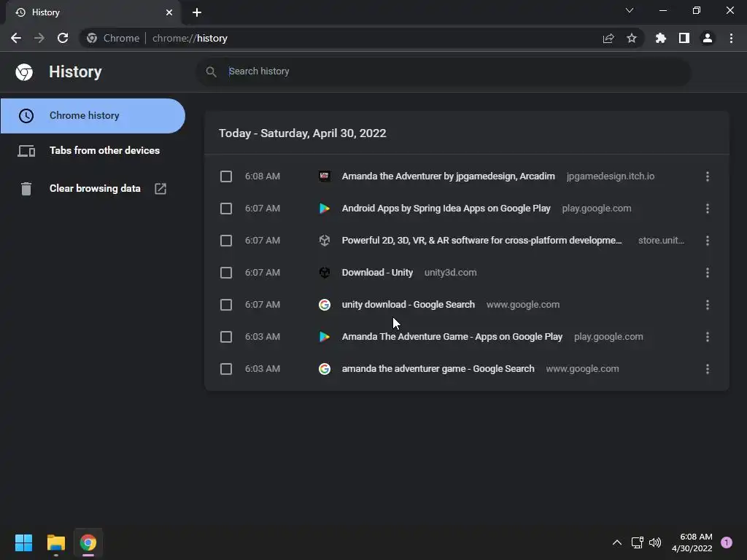
Task: Click the search magnifier icon
Action: click(x=211, y=72)
